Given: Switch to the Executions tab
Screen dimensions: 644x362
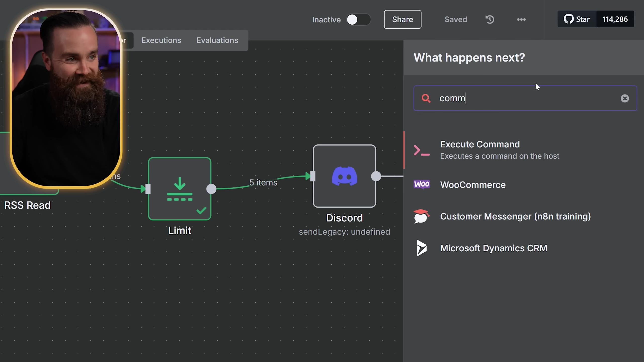Looking at the screenshot, I should (161, 40).
